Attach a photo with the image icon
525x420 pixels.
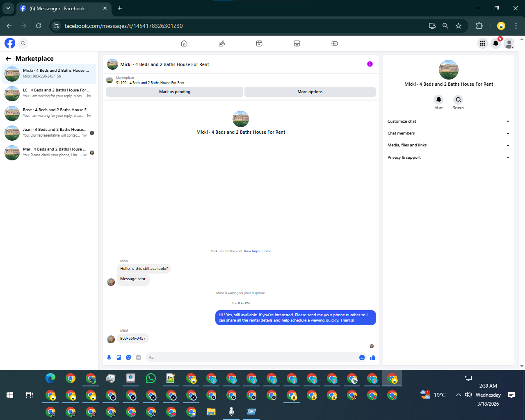119,358
